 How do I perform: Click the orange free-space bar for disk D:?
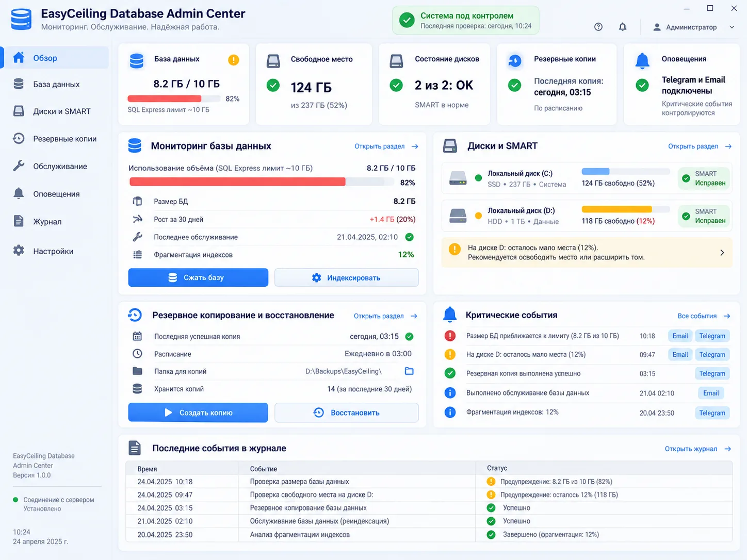(616, 209)
